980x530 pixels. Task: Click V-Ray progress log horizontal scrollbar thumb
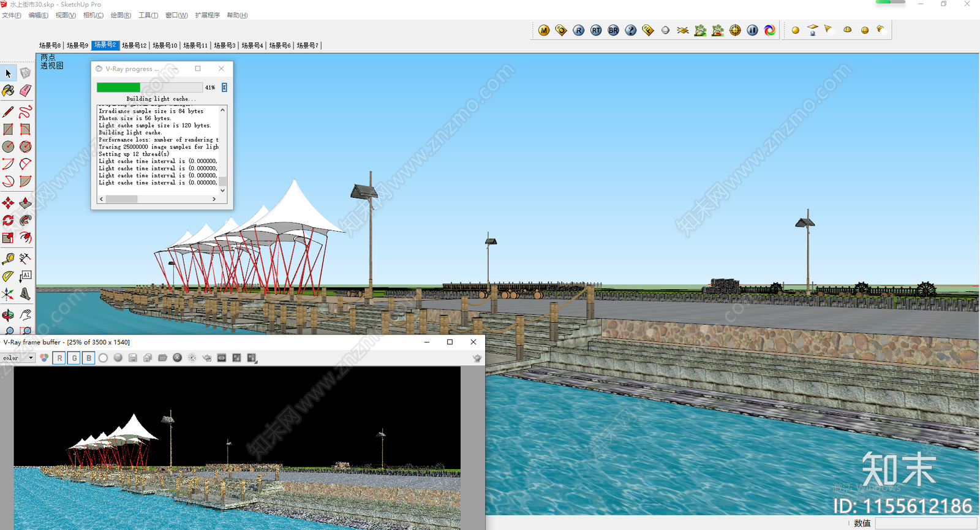click(122, 199)
